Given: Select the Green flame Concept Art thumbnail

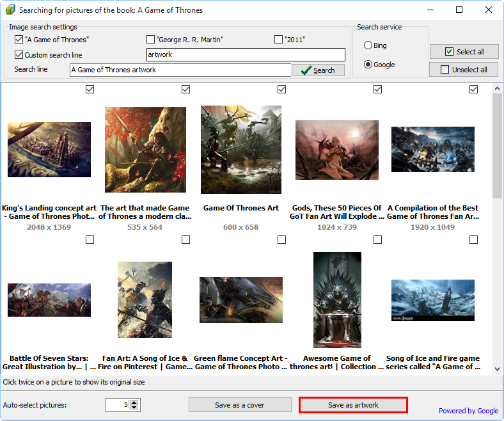Looking at the screenshot, I should [241, 300].
